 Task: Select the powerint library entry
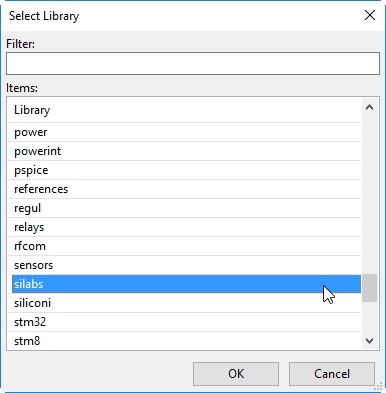tap(184, 151)
